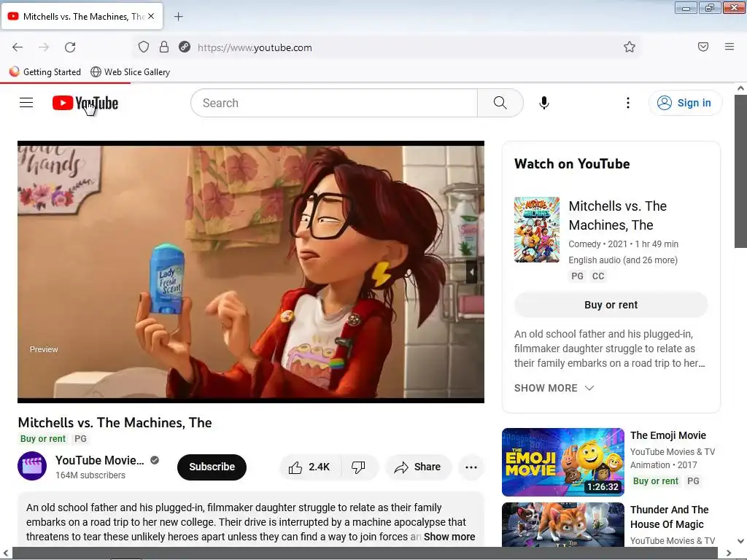Open the YouTube guide hamburger menu
747x560 pixels.
click(26, 103)
